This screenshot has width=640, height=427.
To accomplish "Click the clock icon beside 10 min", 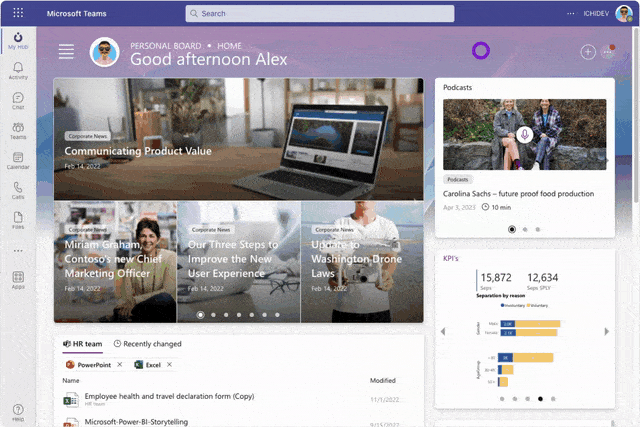I will click(x=485, y=207).
